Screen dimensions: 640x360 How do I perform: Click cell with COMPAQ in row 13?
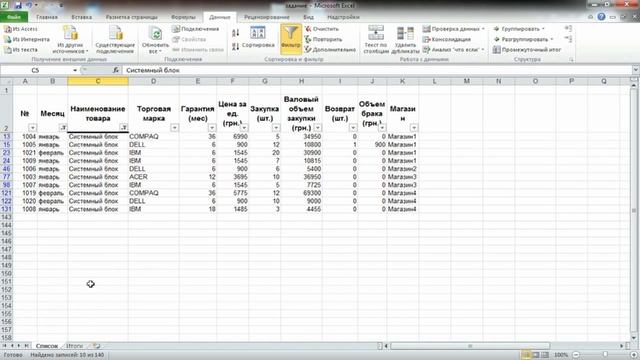pyautogui.click(x=153, y=136)
